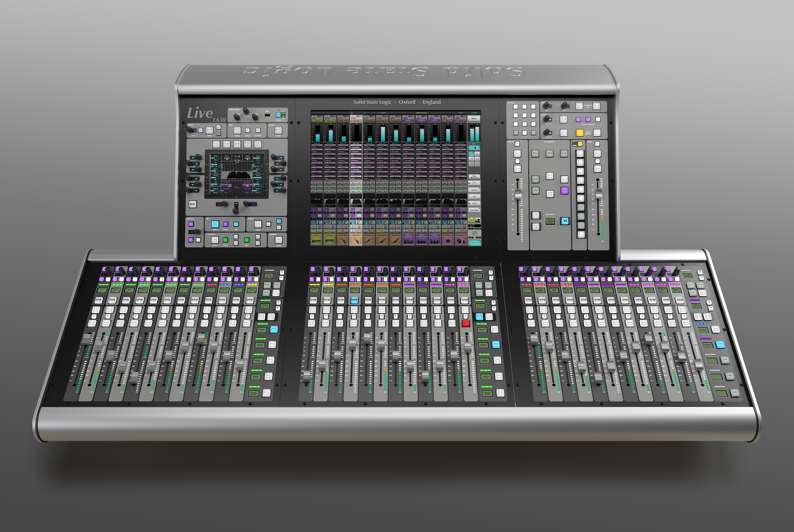Grab the Main fader cap
The width and height of the screenshot is (794, 532).
pyautogui.click(x=599, y=194)
